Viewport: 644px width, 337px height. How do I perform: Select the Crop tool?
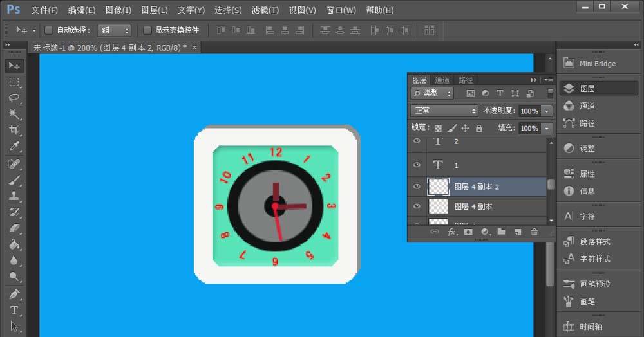coord(14,131)
